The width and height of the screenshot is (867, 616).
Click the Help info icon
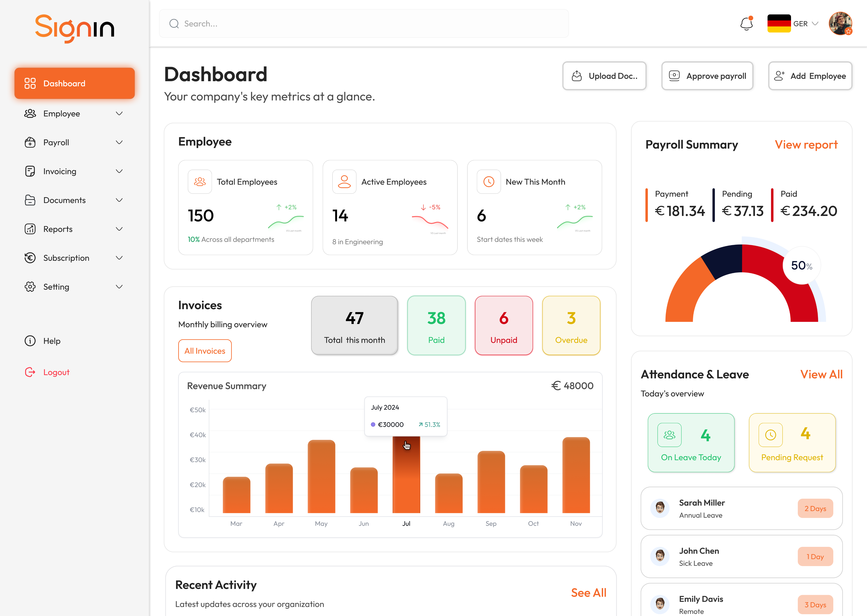pyautogui.click(x=30, y=341)
